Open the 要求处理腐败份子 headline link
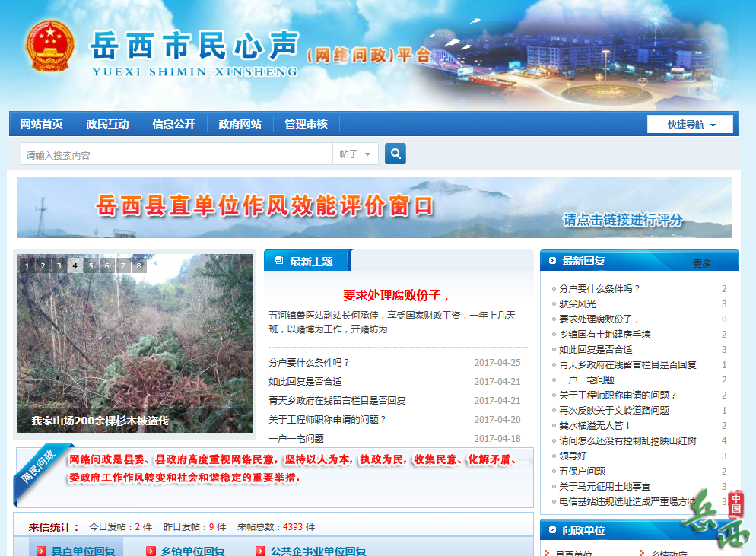This screenshot has height=556, width=756. point(396,296)
